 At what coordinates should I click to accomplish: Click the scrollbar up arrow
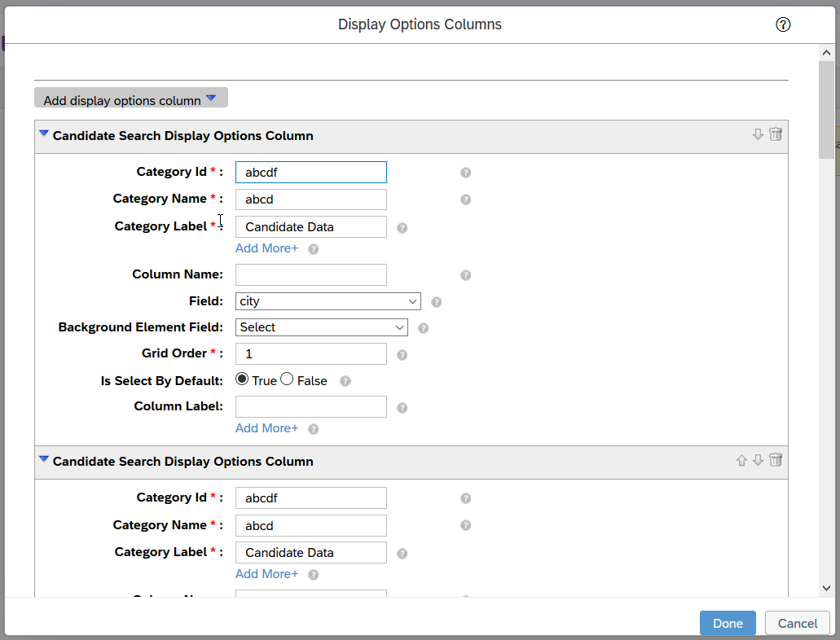826,52
